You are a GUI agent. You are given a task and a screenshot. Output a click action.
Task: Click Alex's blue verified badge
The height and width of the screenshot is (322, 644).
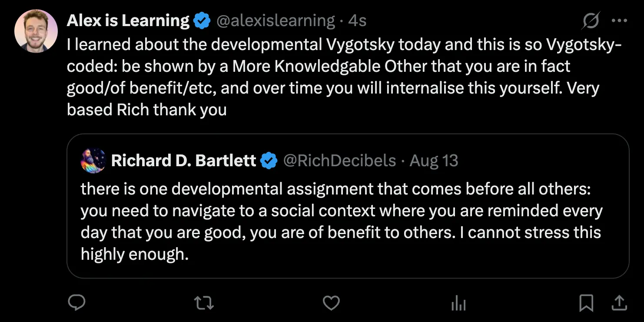point(202,21)
